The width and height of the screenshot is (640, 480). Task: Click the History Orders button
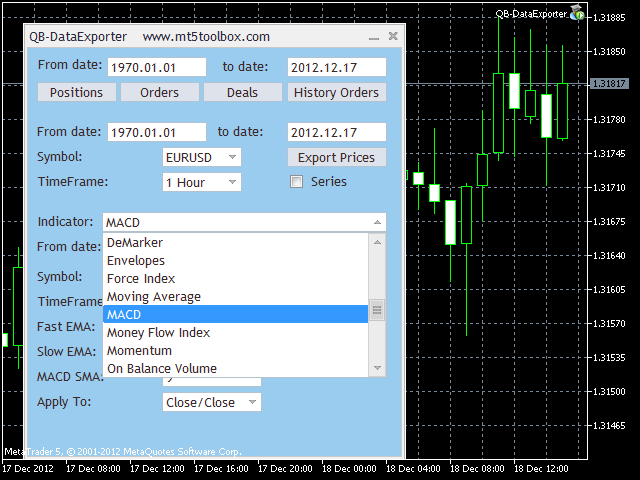337,93
